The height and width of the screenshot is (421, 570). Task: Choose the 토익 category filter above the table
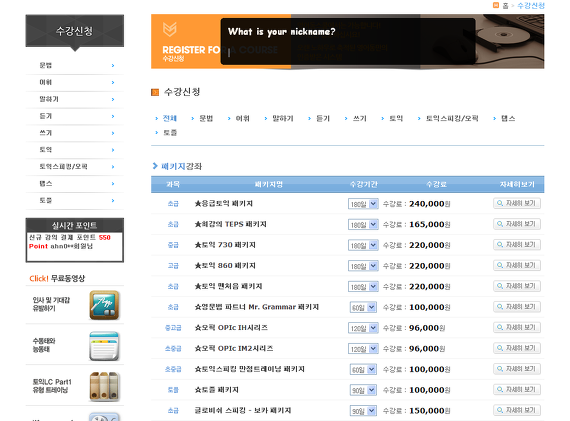[x=396, y=118]
